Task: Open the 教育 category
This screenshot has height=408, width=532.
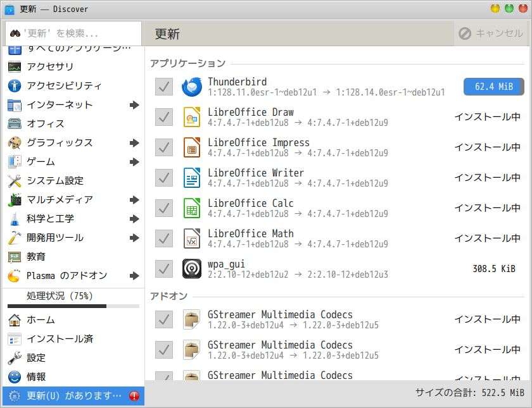Action: [73, 257]
